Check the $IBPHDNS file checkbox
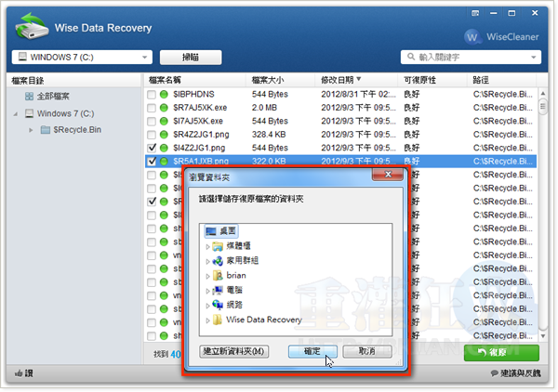558x392 pixels. click(152, 96)
